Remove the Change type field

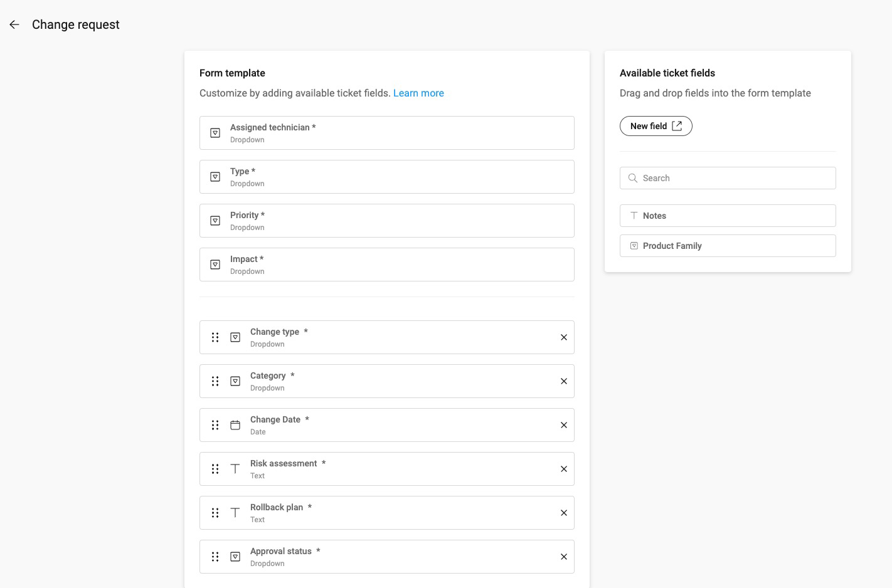point(564,337)
